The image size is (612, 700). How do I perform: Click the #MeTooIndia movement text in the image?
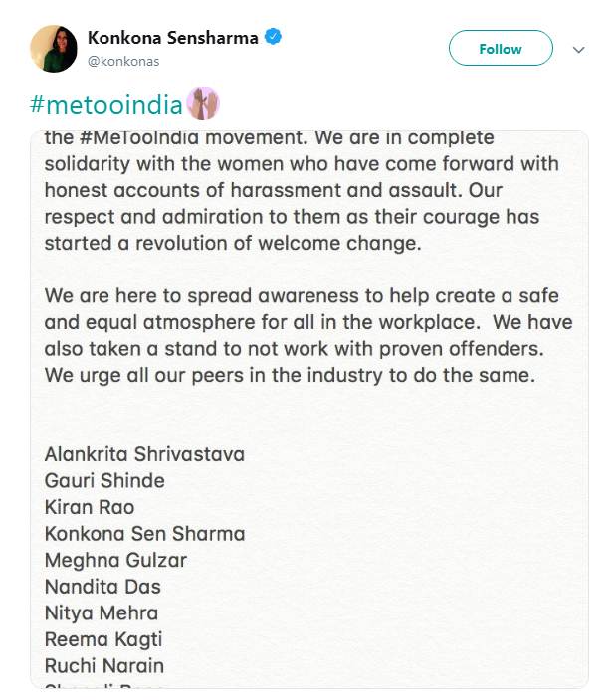point(170,137)
